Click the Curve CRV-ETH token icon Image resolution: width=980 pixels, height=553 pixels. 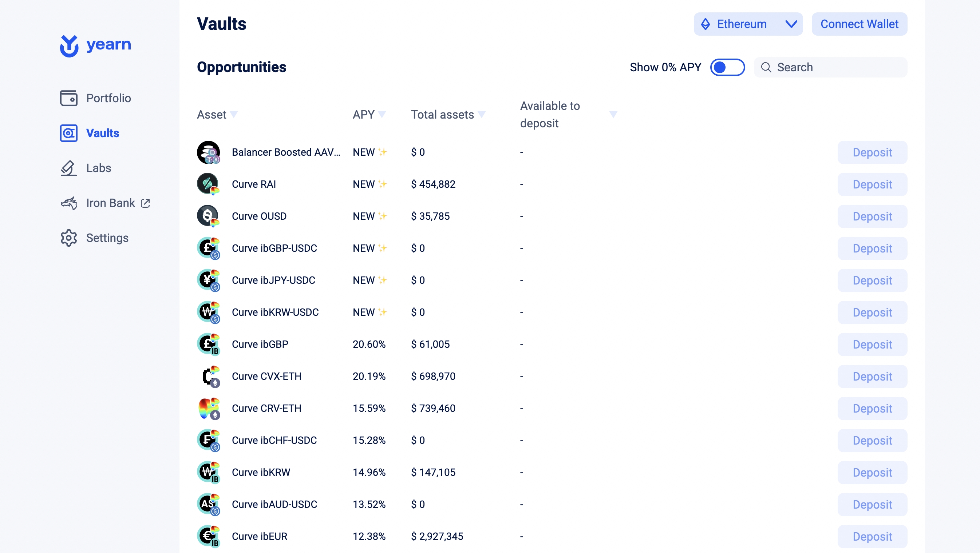[x=209, y=408]
